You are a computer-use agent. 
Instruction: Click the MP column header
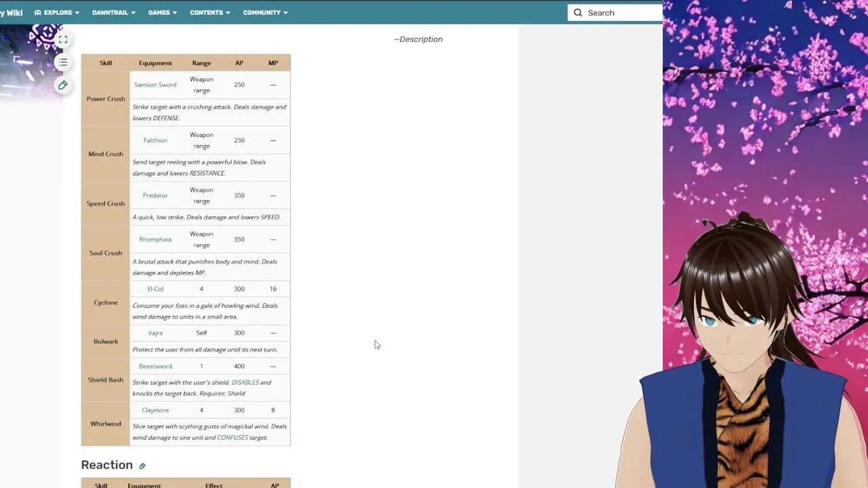coord(273,63)
